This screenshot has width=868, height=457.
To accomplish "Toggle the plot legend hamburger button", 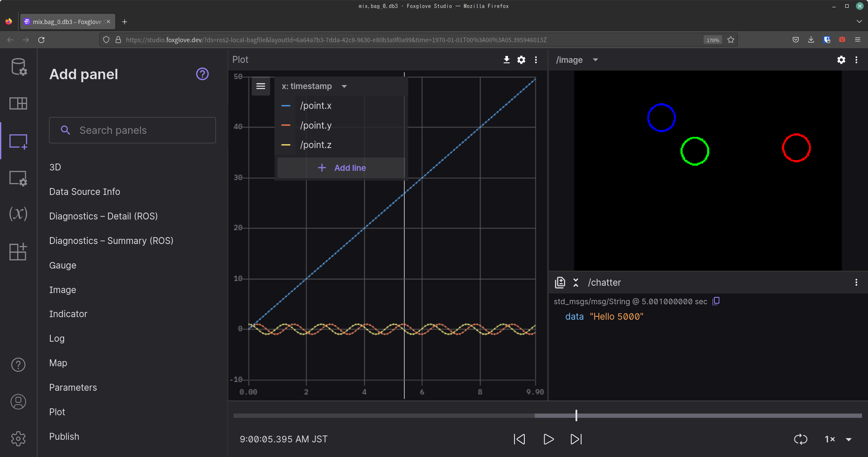I will click(261, 86).
